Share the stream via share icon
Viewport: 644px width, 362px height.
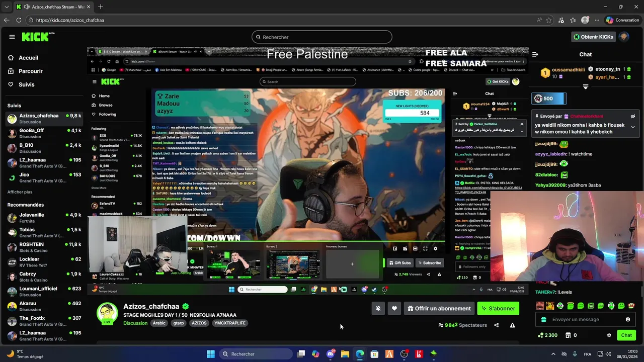point(497,325)
